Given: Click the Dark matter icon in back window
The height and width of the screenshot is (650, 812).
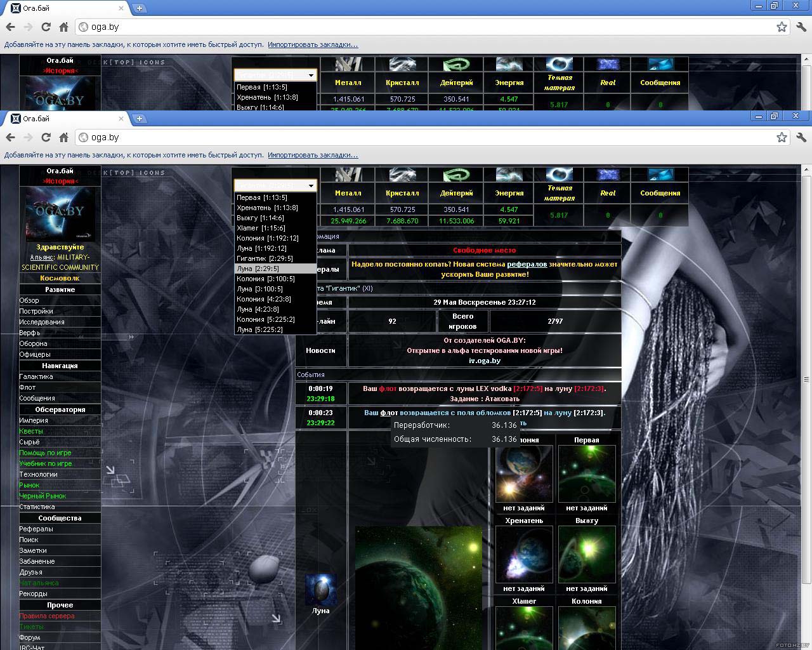Looking at the screenshot, I should pyautogui.click(x=560, y=63).
